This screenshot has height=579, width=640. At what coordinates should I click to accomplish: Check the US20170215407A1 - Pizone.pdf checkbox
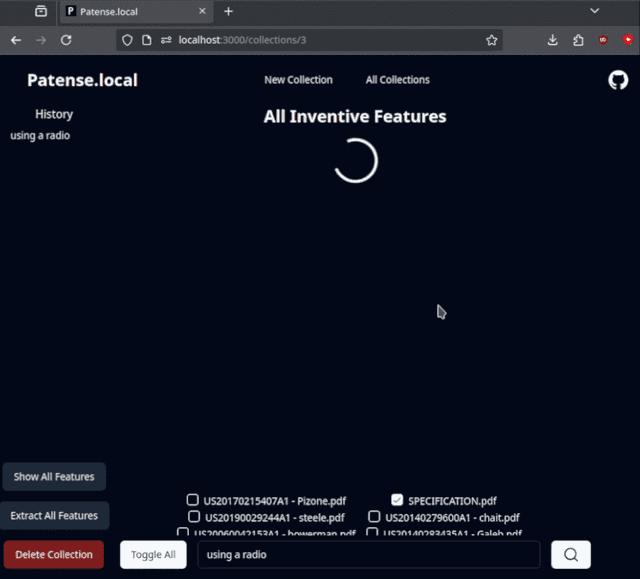point(193,500)
